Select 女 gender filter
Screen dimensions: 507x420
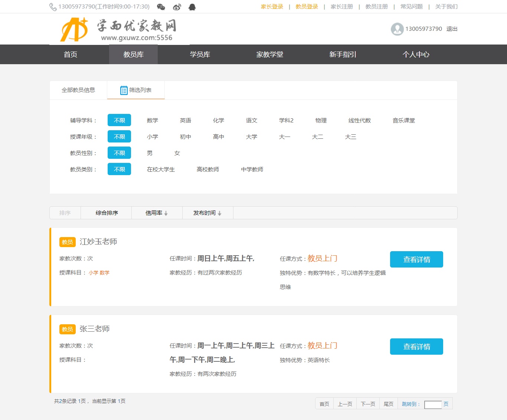(x=177, y=153)
